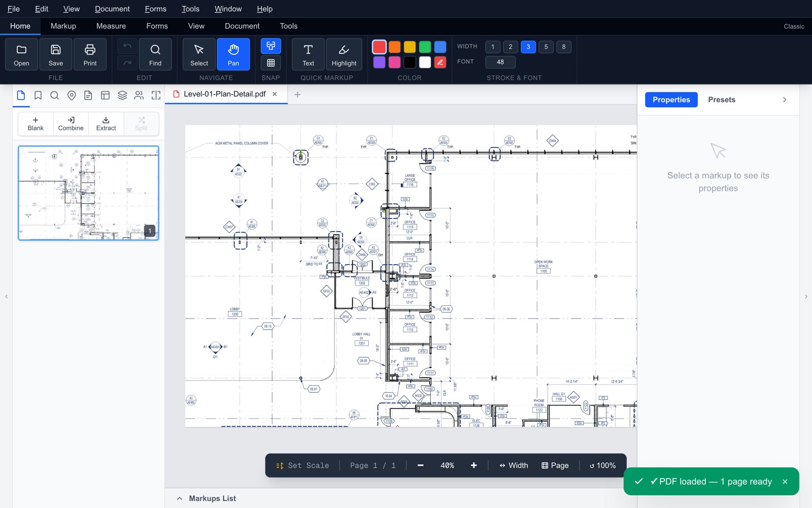Viewport: 812px width, 508px height.
Task: Set stroke width to 2
Action: [x=511, y=47]
